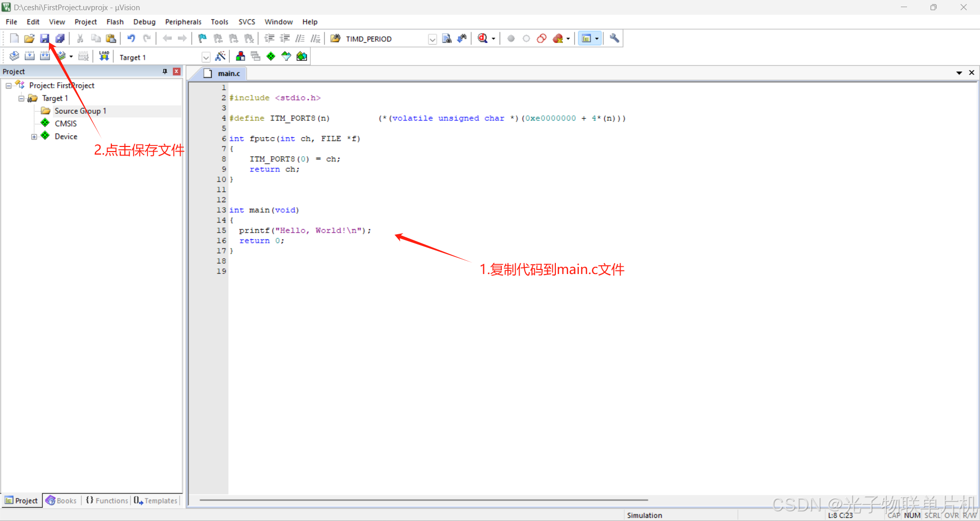Collapse the Project: FirstProject tree node

click(x=9, y=86)
